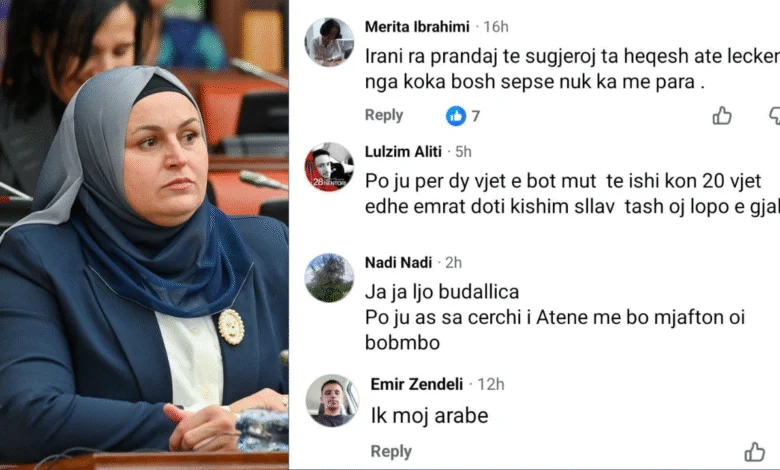Open Emir Zendeli's profile avatar
Image resolution: width=780 pixels, height=470 pixels.
pyautogui.click(x=332, y=401)
